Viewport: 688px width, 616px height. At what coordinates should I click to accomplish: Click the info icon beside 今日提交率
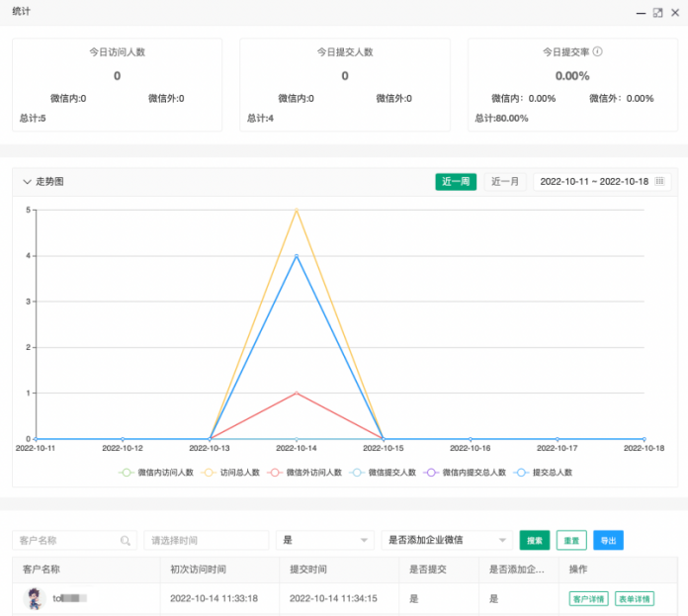(598, 51)
